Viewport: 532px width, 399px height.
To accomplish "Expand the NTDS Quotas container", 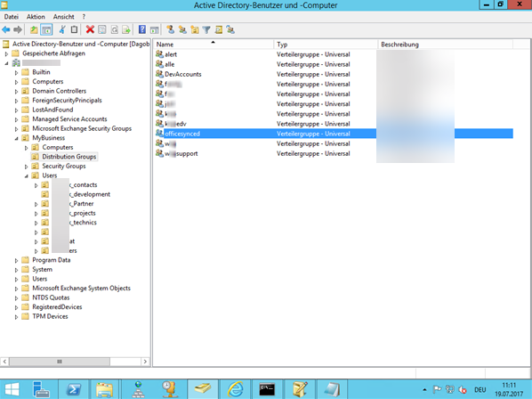I will coord(16,298).
